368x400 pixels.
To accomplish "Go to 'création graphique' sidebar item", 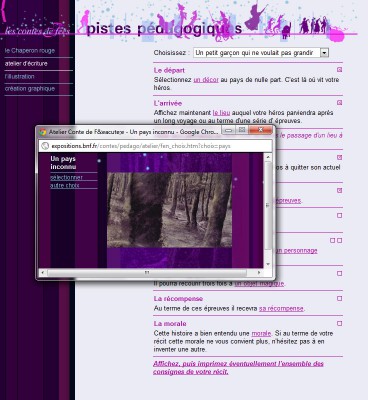I will click(x=30, y=89).
